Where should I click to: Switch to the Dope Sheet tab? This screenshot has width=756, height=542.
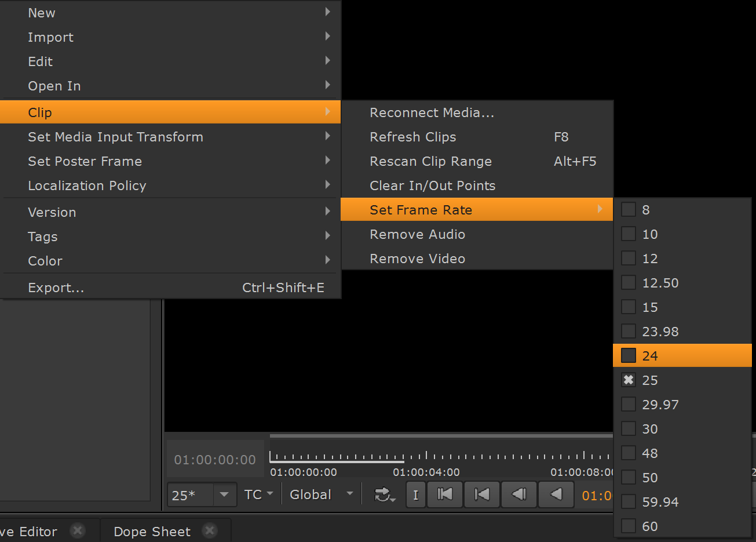tap(152, 531)
